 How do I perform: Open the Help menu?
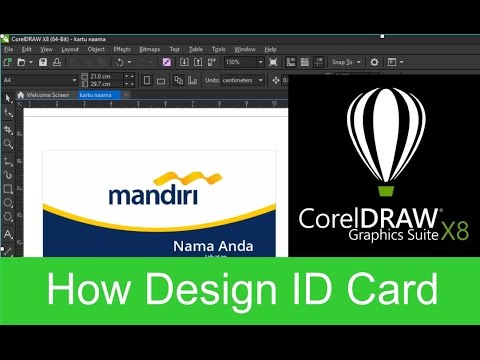coord(270,49)
